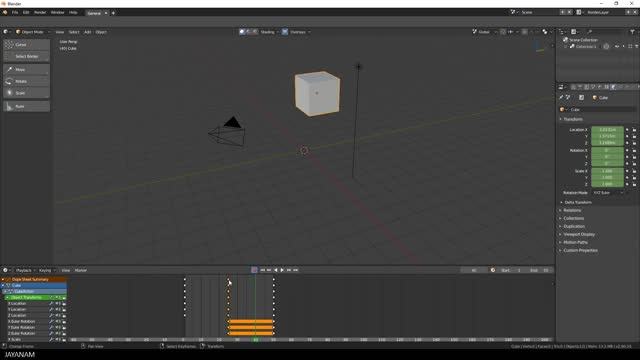
Task: Expand the Viewport Display panel
Action: [x=579, y=234]
